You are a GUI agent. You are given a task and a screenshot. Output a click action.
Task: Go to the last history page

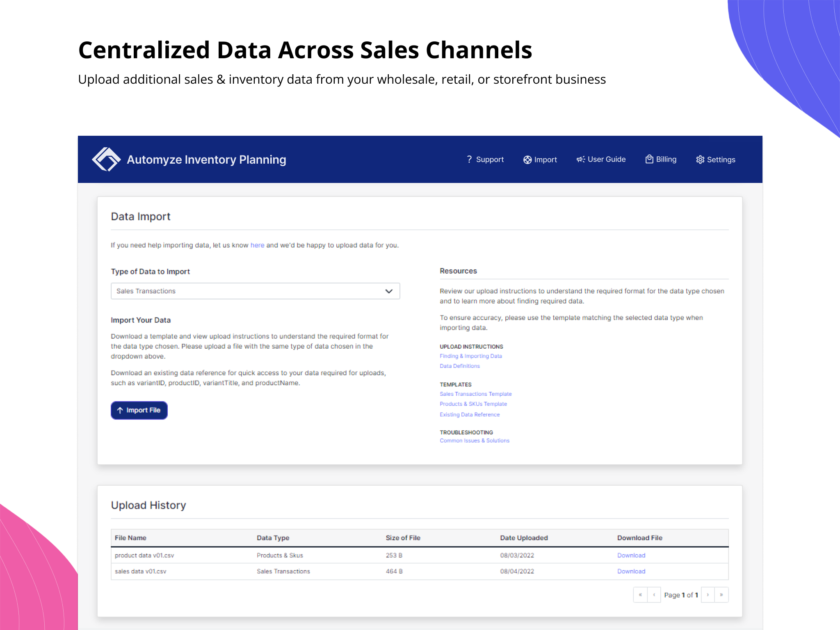(x=721, y=595)
